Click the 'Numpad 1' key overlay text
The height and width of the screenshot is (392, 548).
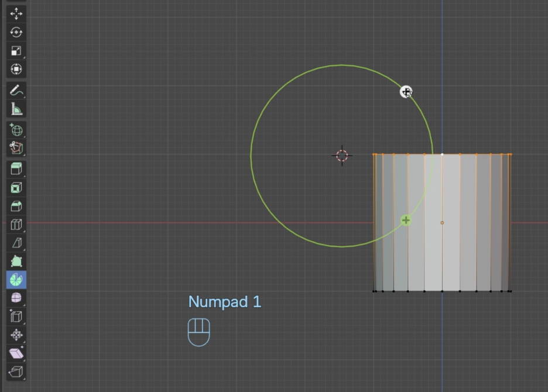(225, 302)
